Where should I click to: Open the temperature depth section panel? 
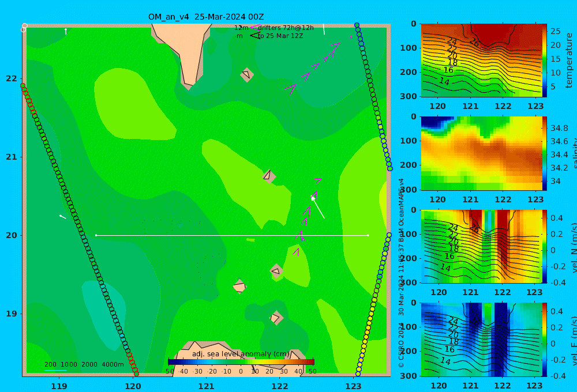[481, 61]
